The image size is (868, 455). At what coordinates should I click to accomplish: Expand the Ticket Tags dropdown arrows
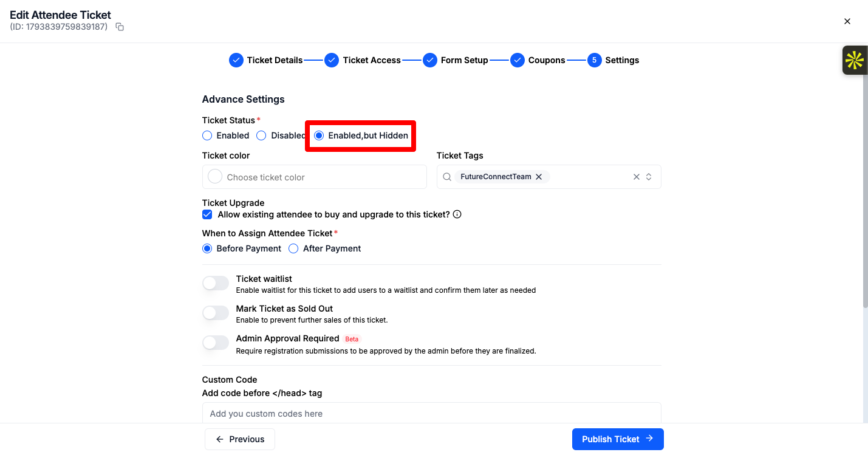click(649, 177)
